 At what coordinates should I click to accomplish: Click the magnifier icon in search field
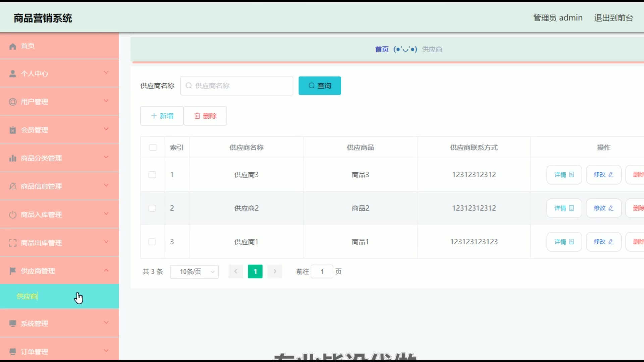(189, 86)
